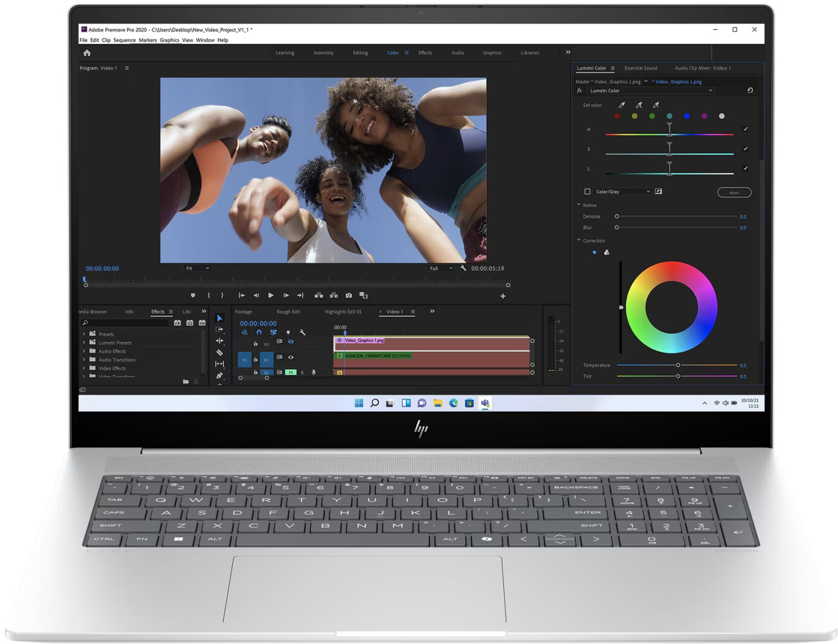Click the Lumetri Color reset effect arrow
Screen dimensions: 838x644
750,91
